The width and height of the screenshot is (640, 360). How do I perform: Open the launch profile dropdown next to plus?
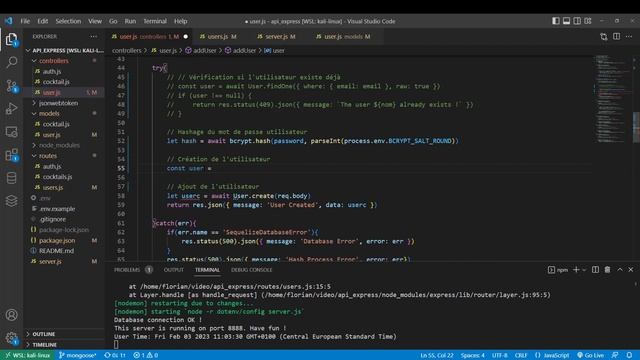584,270
